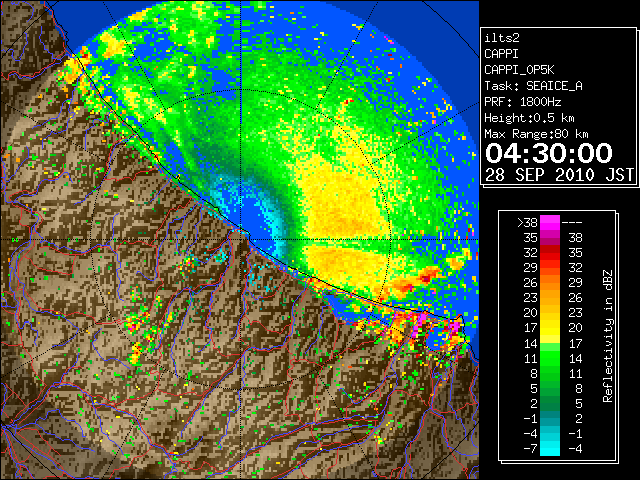640x480 pixels.
Task: Click the orange 26 dBZ legend band
Action: pos(550,282)
